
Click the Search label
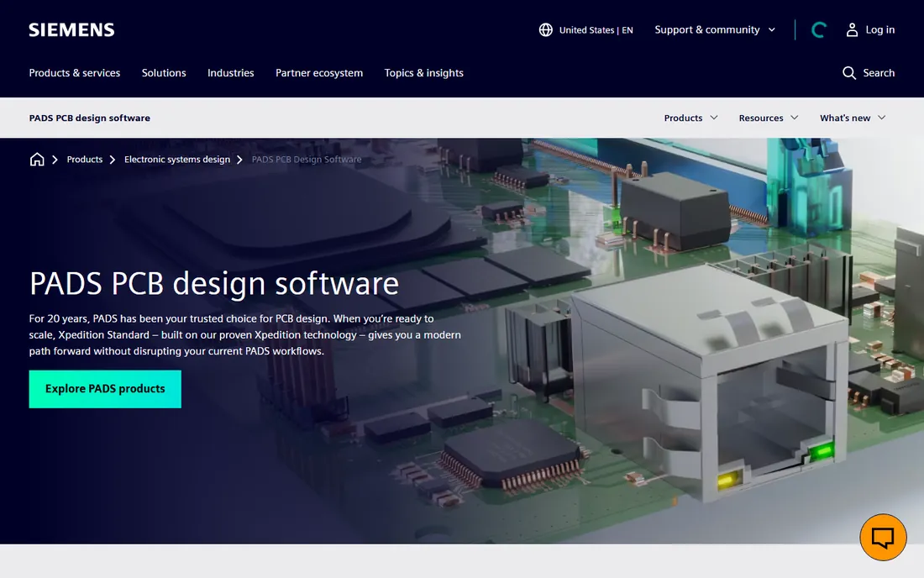click(879, 73)
